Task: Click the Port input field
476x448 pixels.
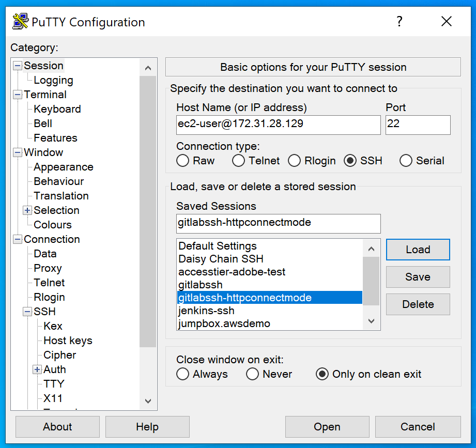Action: 418,125
